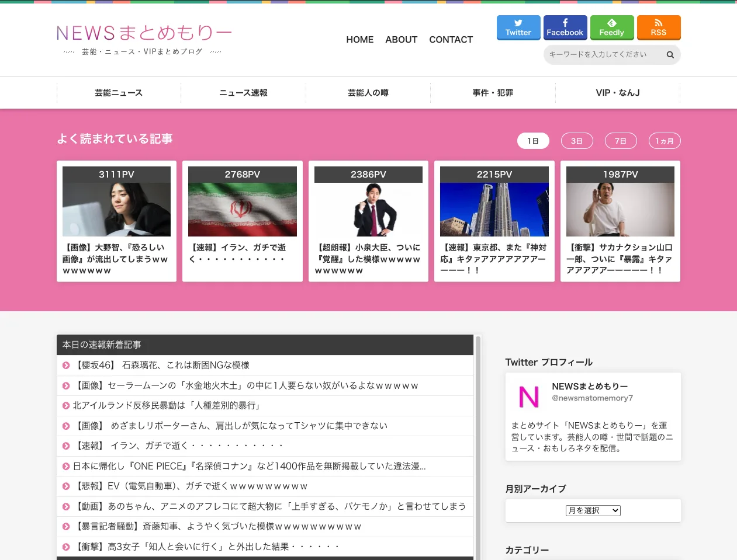Open the Twitter social button
737x560 pixels.
[x=518, y=27]
